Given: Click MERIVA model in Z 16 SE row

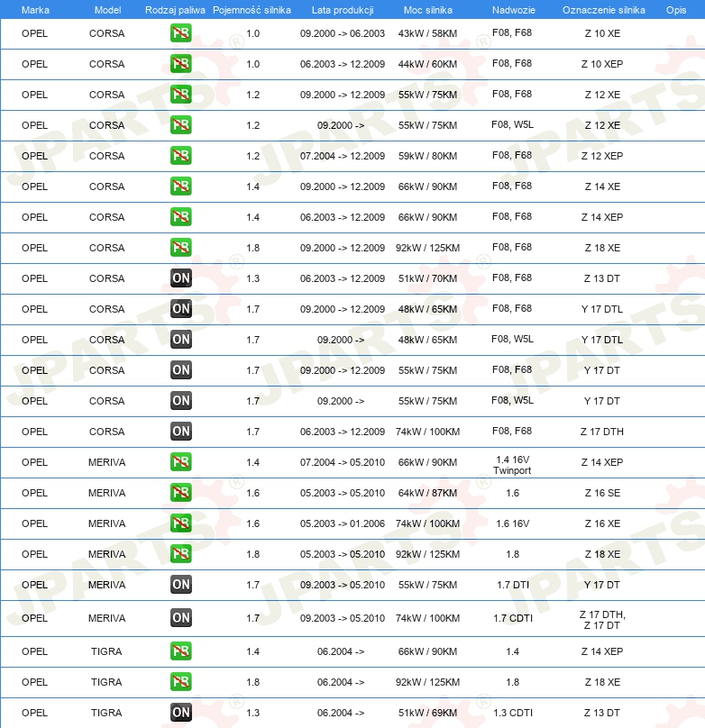Looking at the screenshot, I should pyautogui.click(x=106, y=493).
